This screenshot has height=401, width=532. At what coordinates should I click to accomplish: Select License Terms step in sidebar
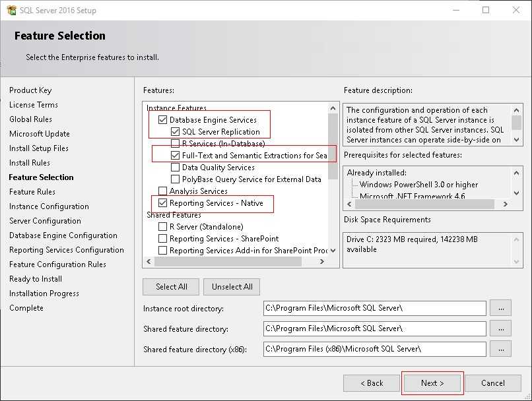coord(34,105)
